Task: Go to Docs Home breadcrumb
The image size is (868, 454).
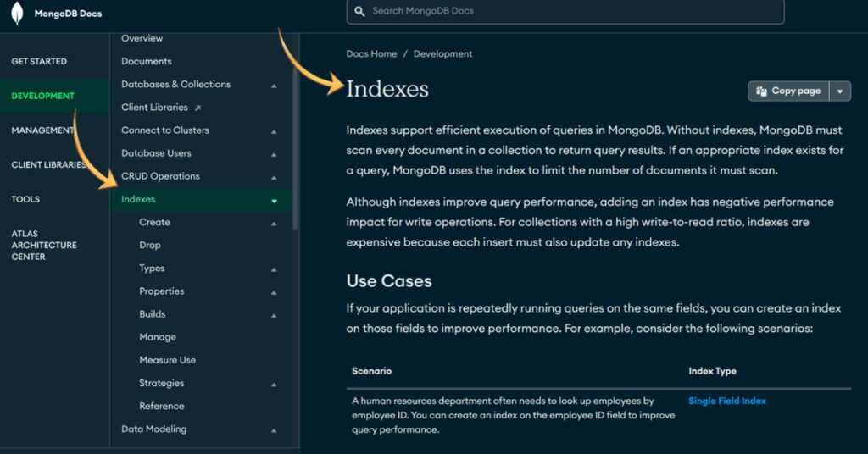Action: 371,54
